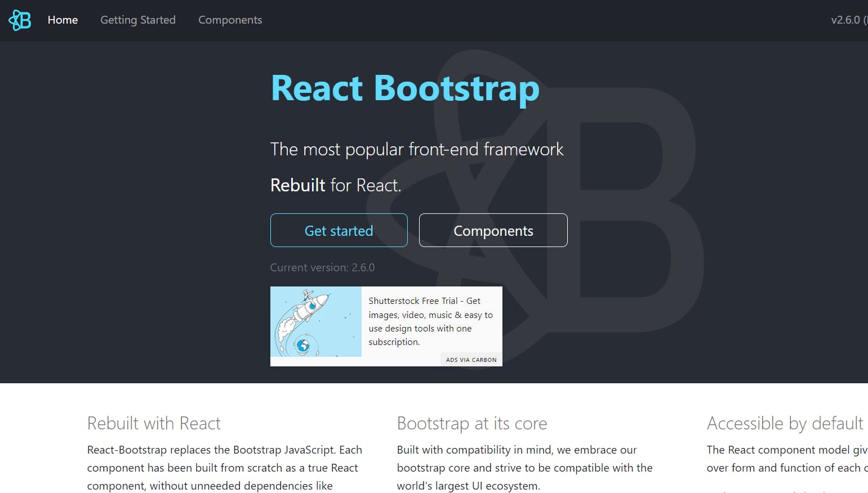Open the Shutterstock Free Trial ad text

pyautogui.click(x=431, y=321)
